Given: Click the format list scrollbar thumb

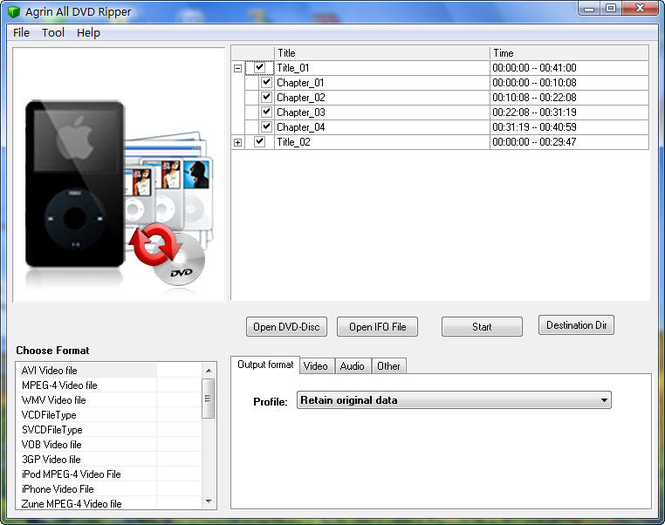Looking at the screenshot, I should [208, 398].
